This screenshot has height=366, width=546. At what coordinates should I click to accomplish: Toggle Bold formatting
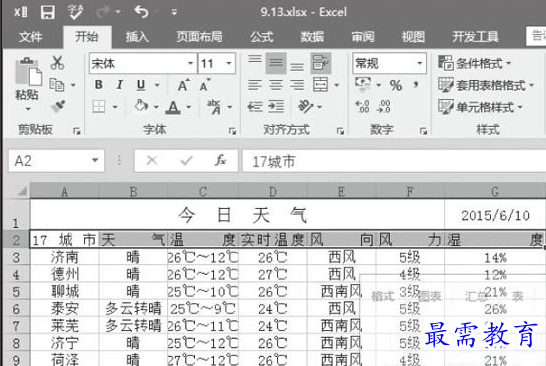[x=99, y=85]
